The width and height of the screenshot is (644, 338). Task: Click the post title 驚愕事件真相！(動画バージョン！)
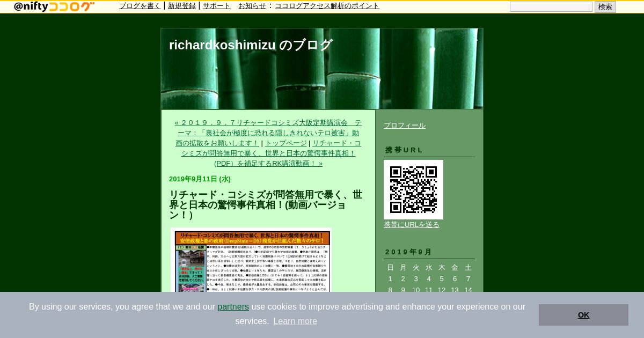[x=266, y=204]
